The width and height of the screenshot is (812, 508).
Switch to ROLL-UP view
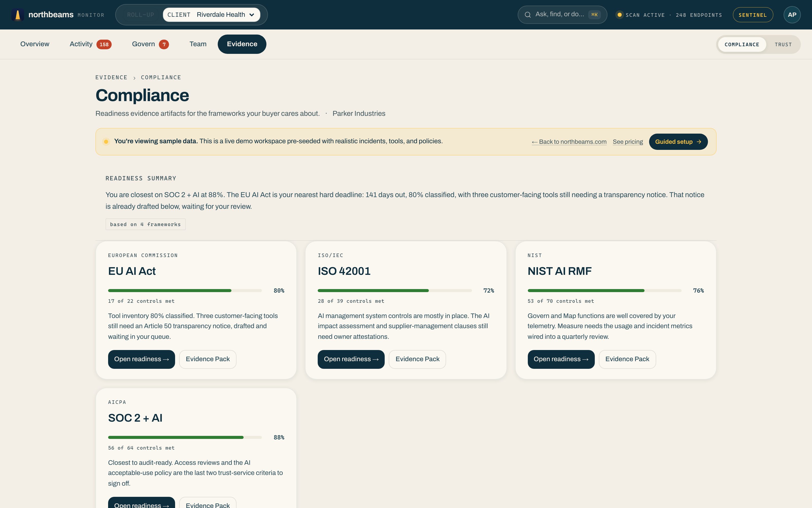(x=141, y=15)
